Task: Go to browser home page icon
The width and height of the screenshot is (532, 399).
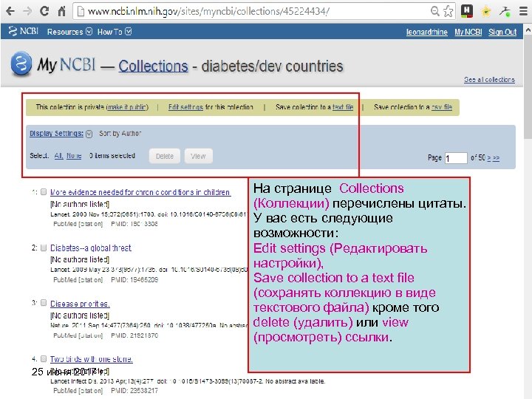Action: (61, 12)
